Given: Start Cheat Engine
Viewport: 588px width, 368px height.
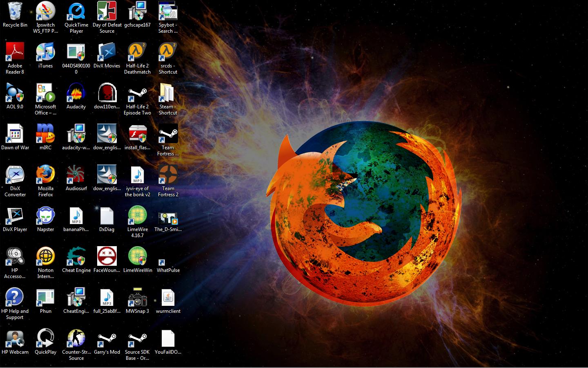Looking at the screenshot, I should tap(76, 258).
